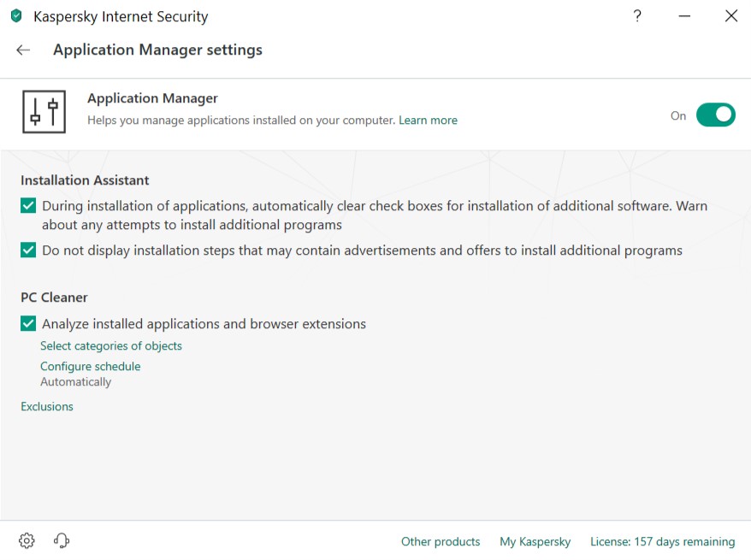Screen dimensions: 751x560
Task: Click the Kaspersky shield logo icon
Action: [x=16, y=16]
